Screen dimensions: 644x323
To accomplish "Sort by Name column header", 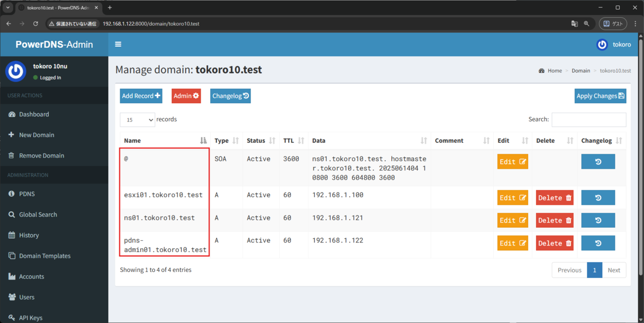I will (x=165, y=140).
